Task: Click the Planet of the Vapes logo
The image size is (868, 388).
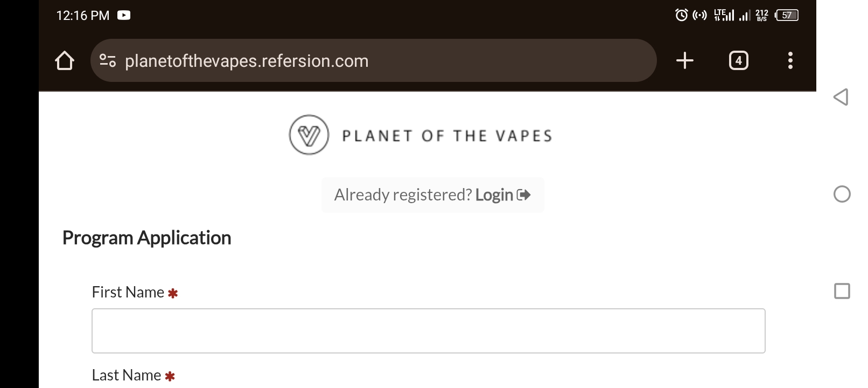Action: pos(309,135)
